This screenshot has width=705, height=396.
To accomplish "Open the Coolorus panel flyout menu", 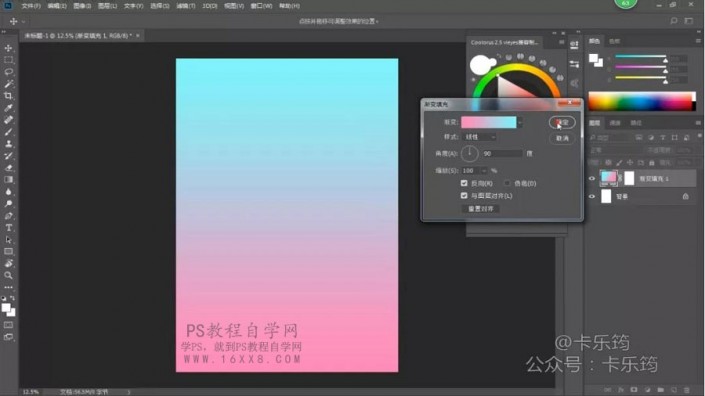I will pos(562,42).
